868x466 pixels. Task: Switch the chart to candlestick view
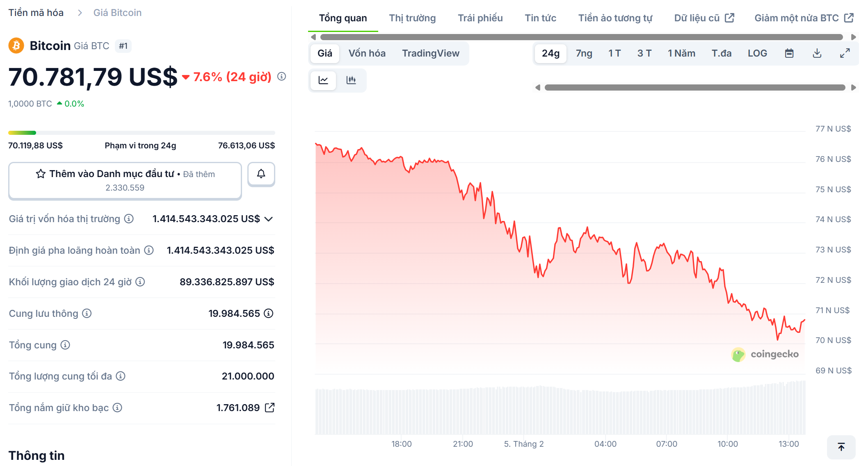coord(352,80)
